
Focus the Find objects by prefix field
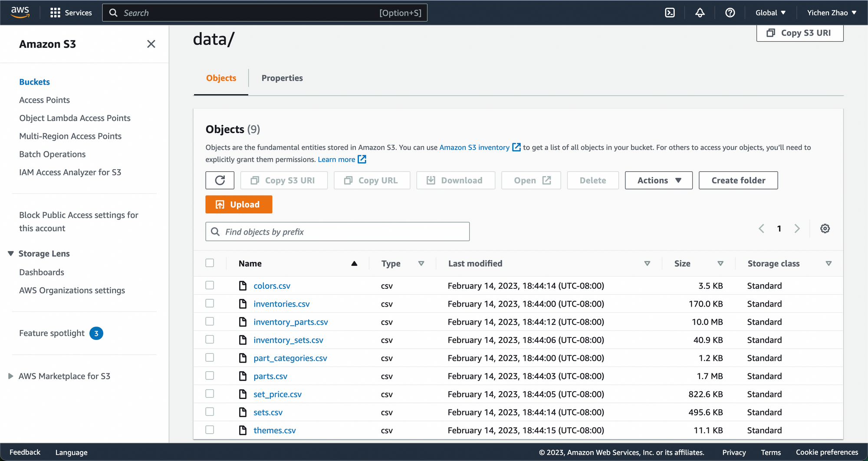[x=337, y=232]
